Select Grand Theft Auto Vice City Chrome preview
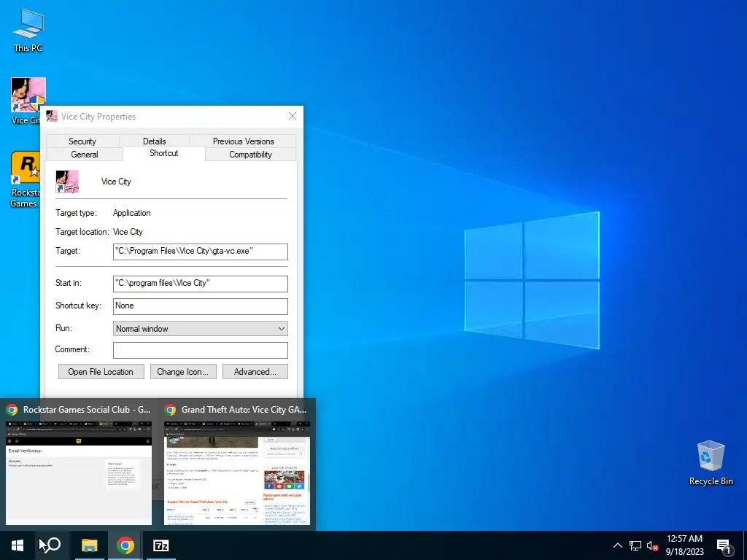 click(x=237, y=472)
